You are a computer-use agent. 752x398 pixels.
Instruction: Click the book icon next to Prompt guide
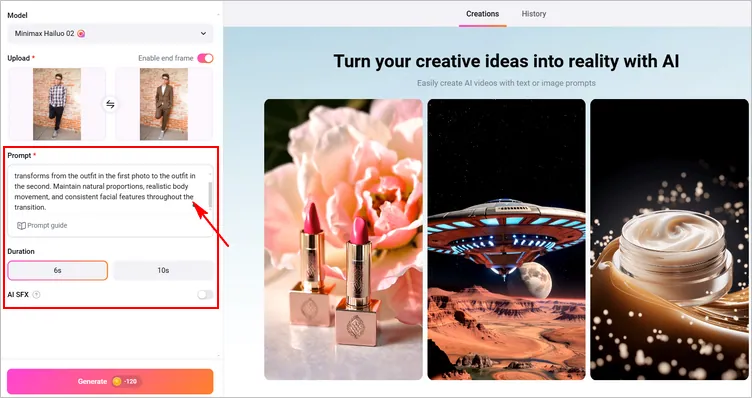21,225
